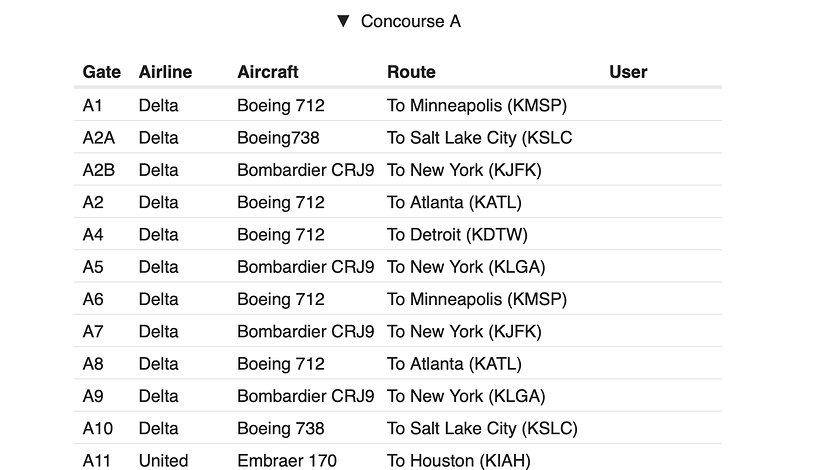
Task: Select gate A1 cell
Action: [x=93, y=105]
